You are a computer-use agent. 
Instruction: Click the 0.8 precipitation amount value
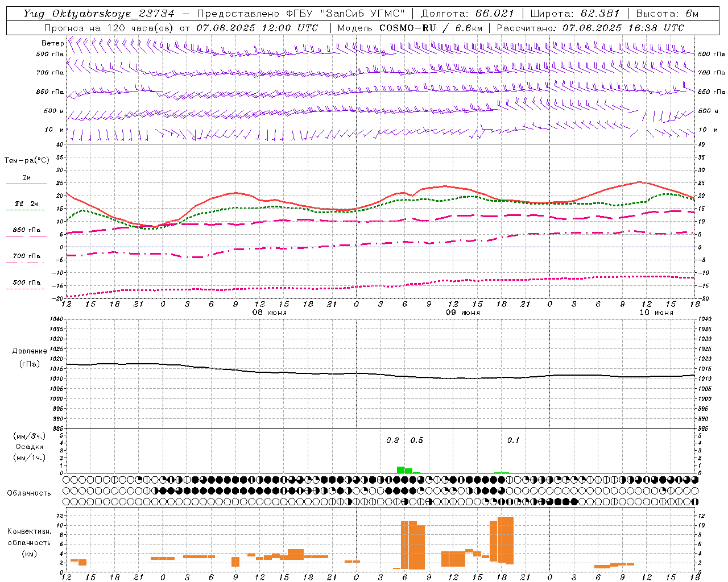(392, 440)
